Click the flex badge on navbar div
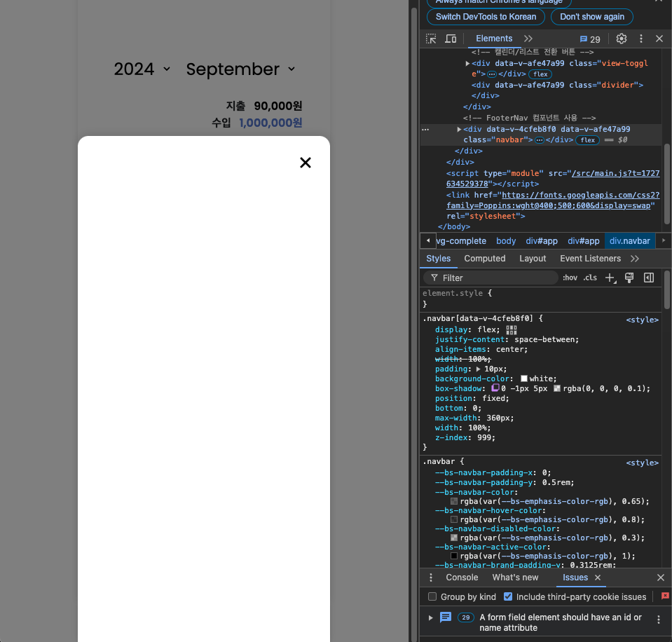Screen dimensions: 672x642 [x=587, y=139]
